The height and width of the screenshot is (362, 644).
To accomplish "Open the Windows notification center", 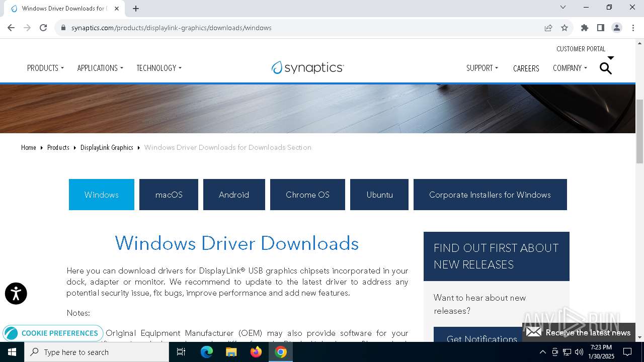I will click(627, 352).
